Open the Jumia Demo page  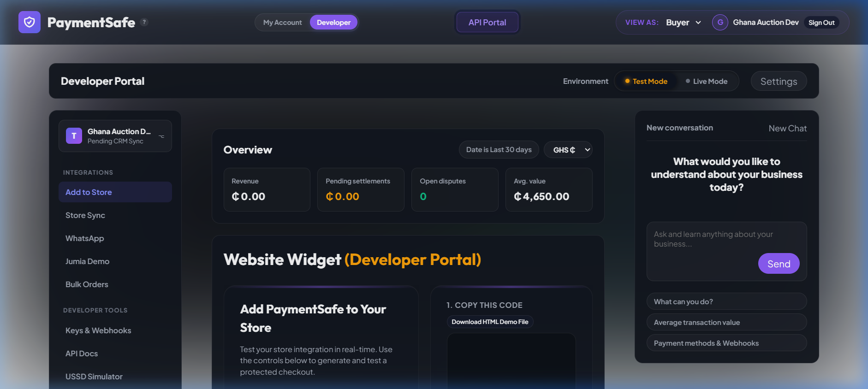pyautogui.click(x=115, y=261)
